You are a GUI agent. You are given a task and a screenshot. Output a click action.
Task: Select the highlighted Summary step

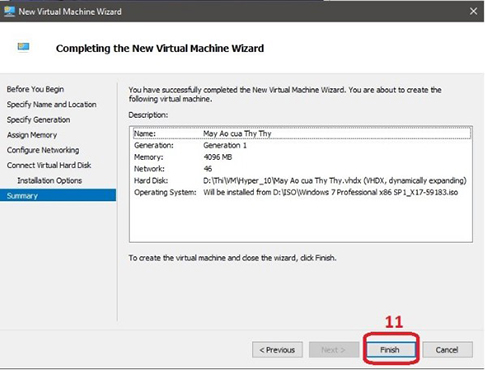[x=58, y=195]
